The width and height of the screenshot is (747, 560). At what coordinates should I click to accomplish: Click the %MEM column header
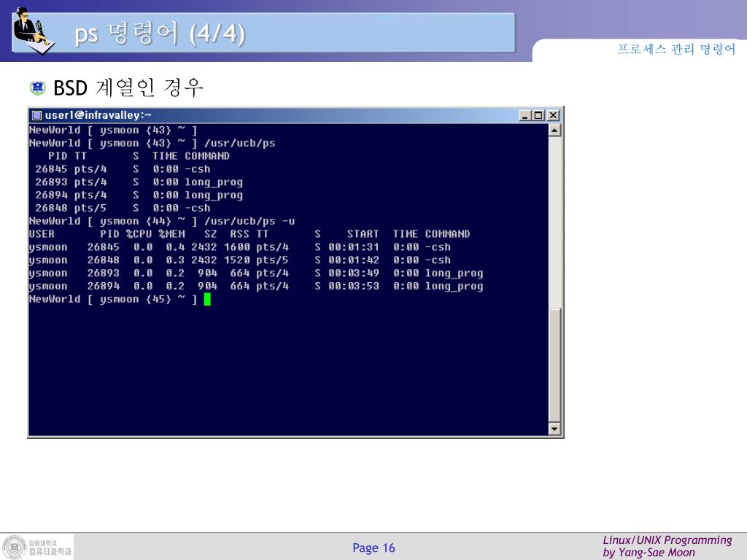pyautogui.click(x=171, y=234)
